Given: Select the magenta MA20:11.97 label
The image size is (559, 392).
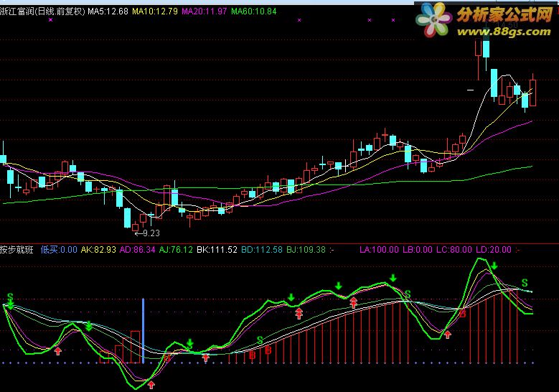Looking at the screenshot, I should (x=205, y=11).
